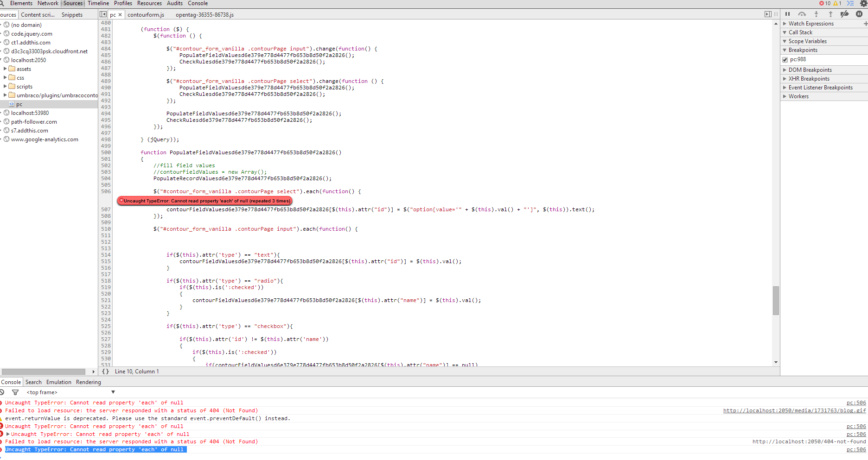
Task: Clear the console log
Action: pos(2,392)
